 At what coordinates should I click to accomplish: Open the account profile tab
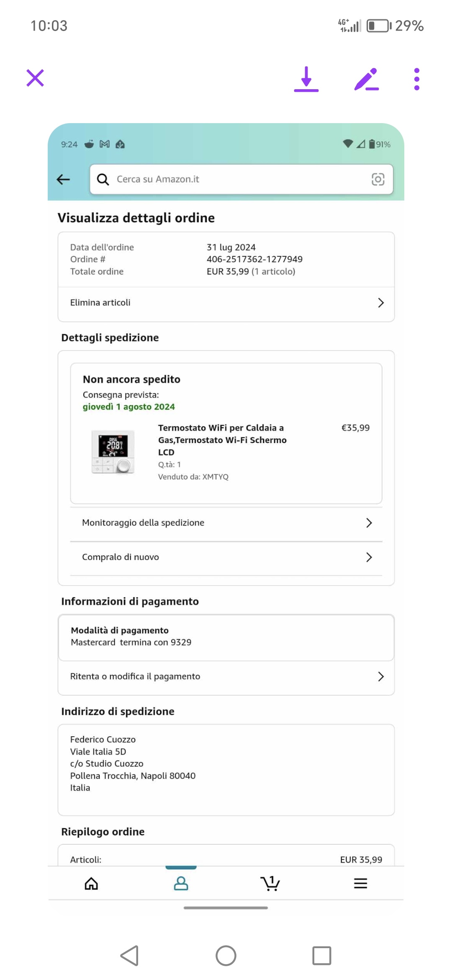click(181, 884)
